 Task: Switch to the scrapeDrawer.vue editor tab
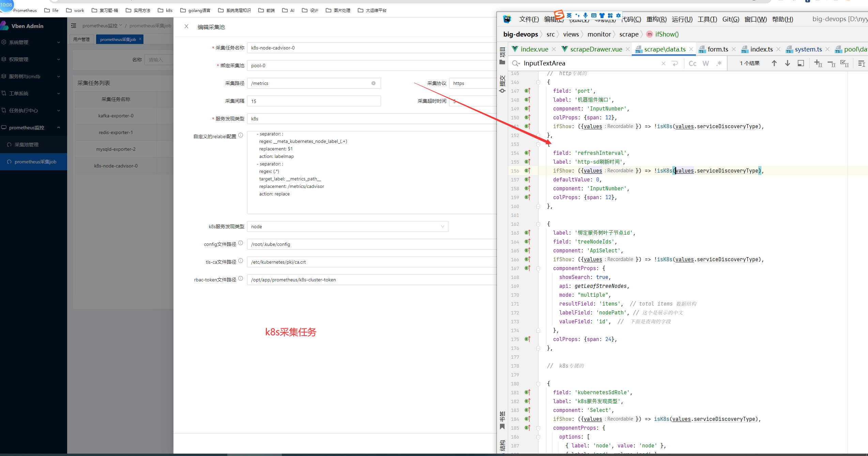pyautogui.click(x=596, y=49)
